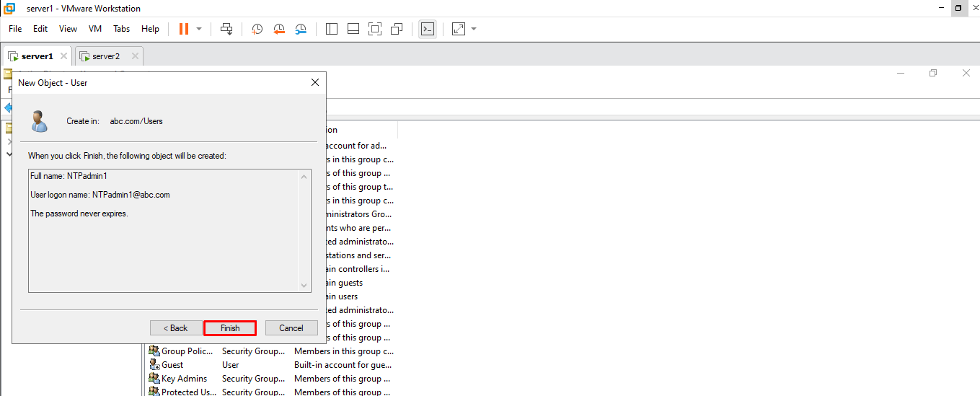The height and width of the screenshot is (396, 980).
Task: Click Finish to create the user
Action: [x=230, y=328]
